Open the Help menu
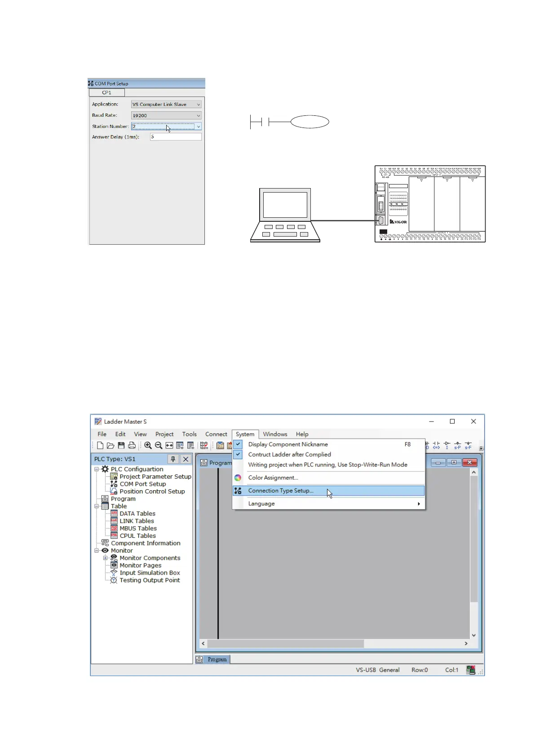Screen dimensions: 535x756 (302, 434)
